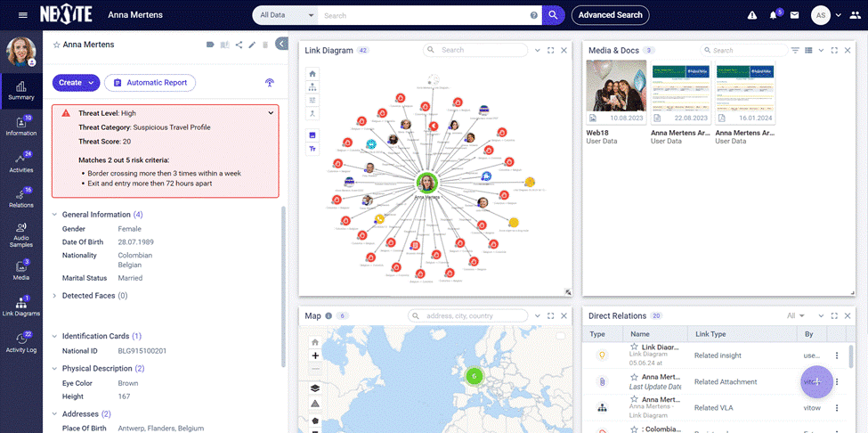Reset Link Diagram view with home icon
Screen dimensions: 868x433
point(312,73)
